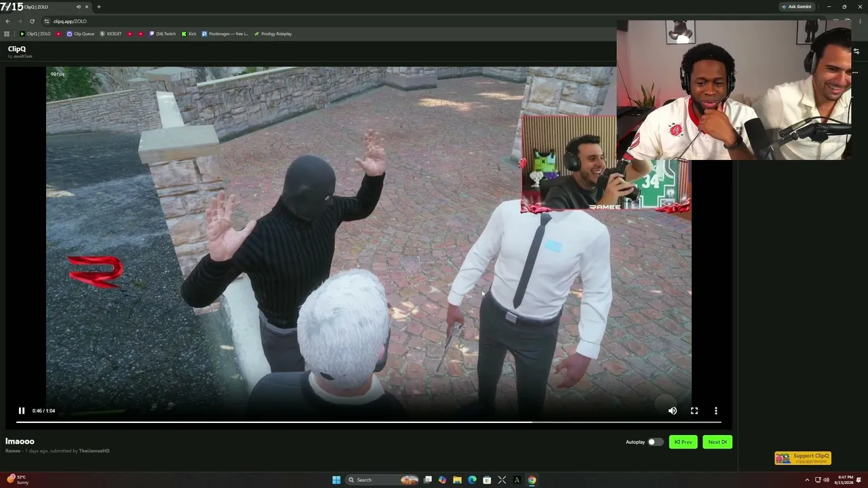
Task: Mute the video player volume
Action: [672, 411]
